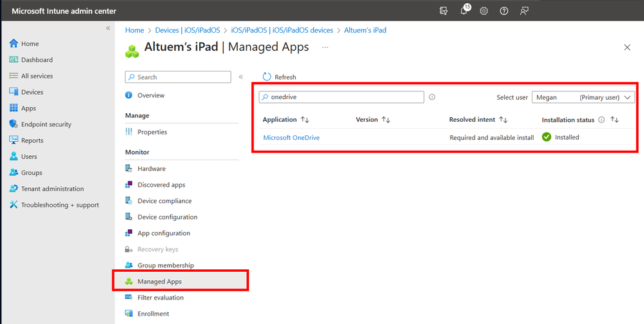
Task: Click the Reports icon in left navigation
Action: 14,140
